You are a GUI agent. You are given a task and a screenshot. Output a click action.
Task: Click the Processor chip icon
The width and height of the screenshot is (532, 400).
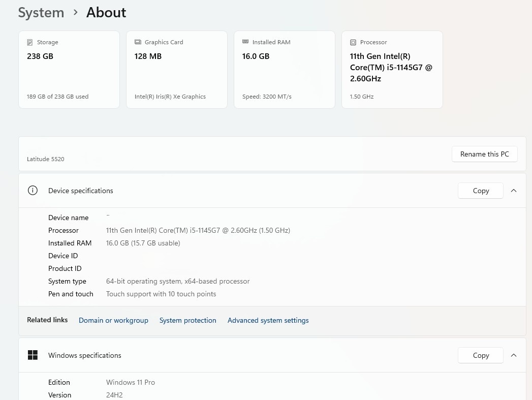tap(353, 42)
